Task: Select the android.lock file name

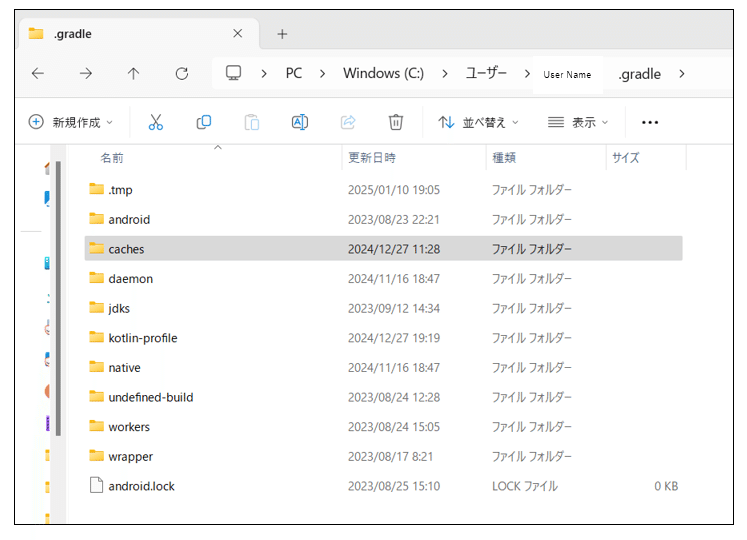Action: [x=141, y=486]
